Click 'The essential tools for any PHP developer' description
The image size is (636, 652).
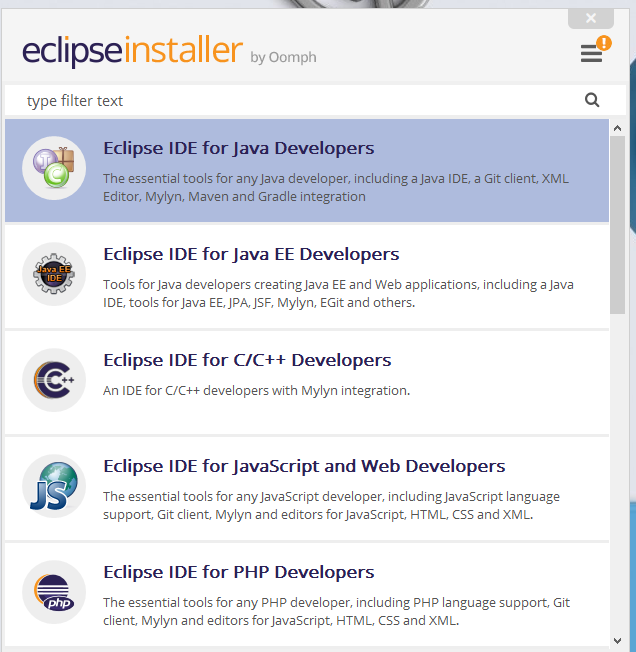point(336,612)
